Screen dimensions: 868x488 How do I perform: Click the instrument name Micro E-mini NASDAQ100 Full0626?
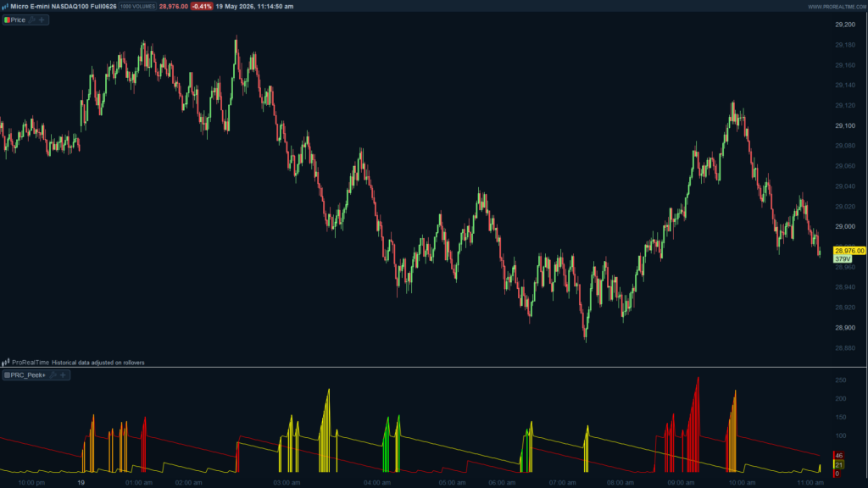64,7
